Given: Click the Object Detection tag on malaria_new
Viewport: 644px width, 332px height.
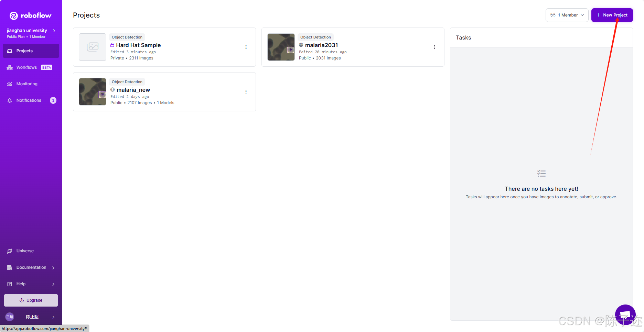Looking at the screenshot, I should [x=127, y=82].
